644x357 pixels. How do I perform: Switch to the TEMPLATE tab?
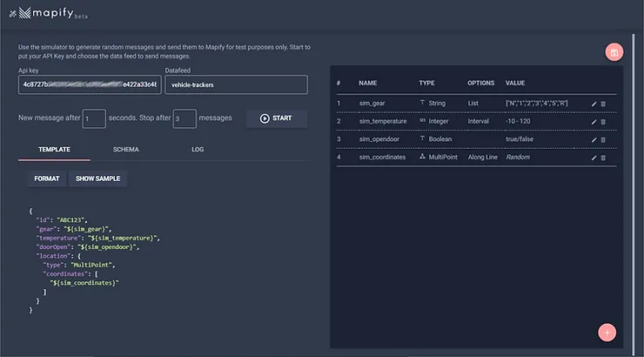(x=54, y=150)
